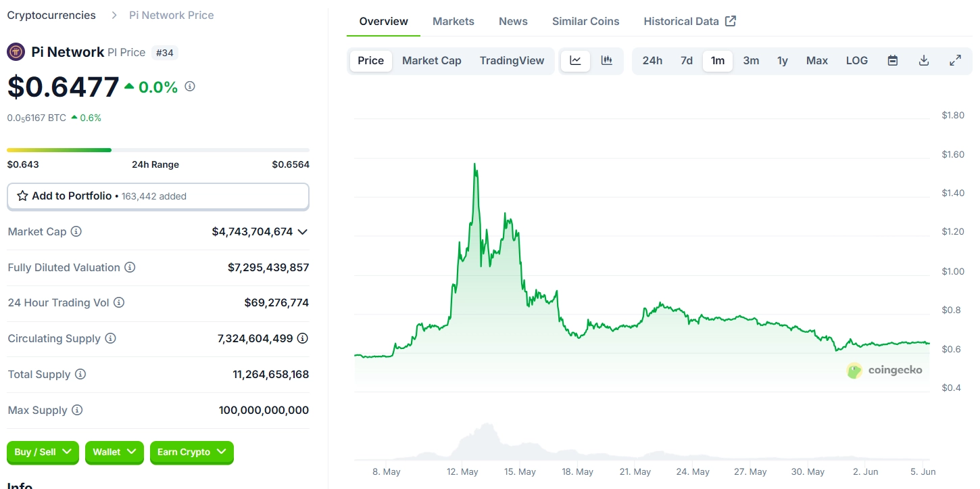The height and width of the screenshot is (489, 980).
Task: Click external link icon beside Historical Data
Action: (x=731, y=21)
